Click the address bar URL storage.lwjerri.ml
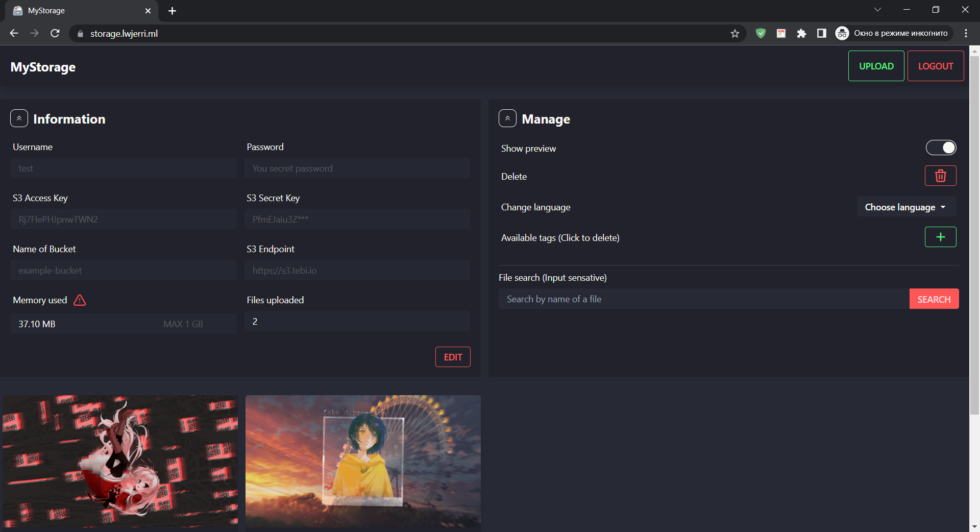980x532 pixels. coord(124,34)
